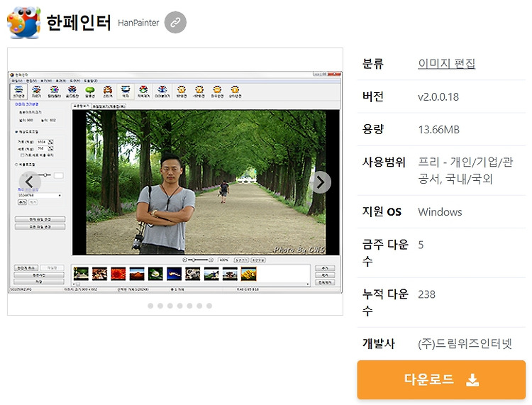
Task: Click the selected yellow flower thumbnail
Action: tap(248, 274)
